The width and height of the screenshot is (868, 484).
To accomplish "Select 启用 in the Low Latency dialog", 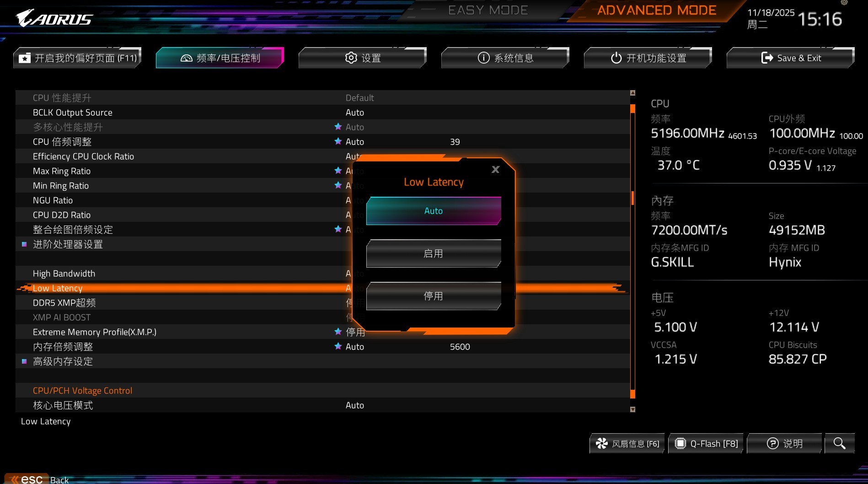I will [433, 253].
